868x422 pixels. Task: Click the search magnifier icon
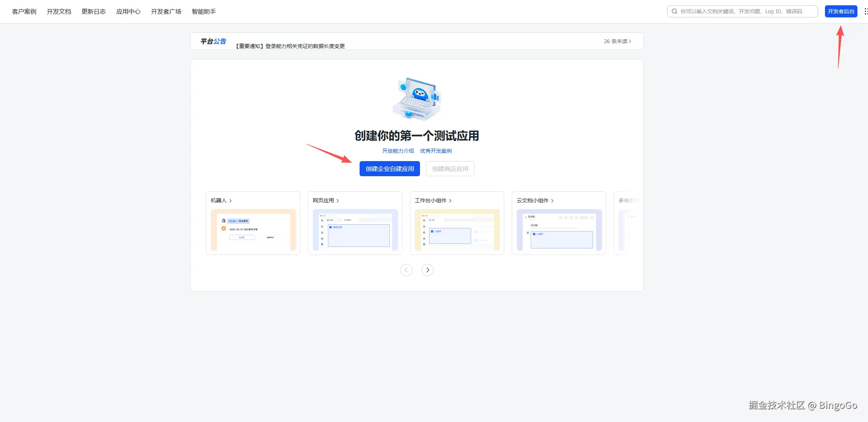[x=674, y=11]
